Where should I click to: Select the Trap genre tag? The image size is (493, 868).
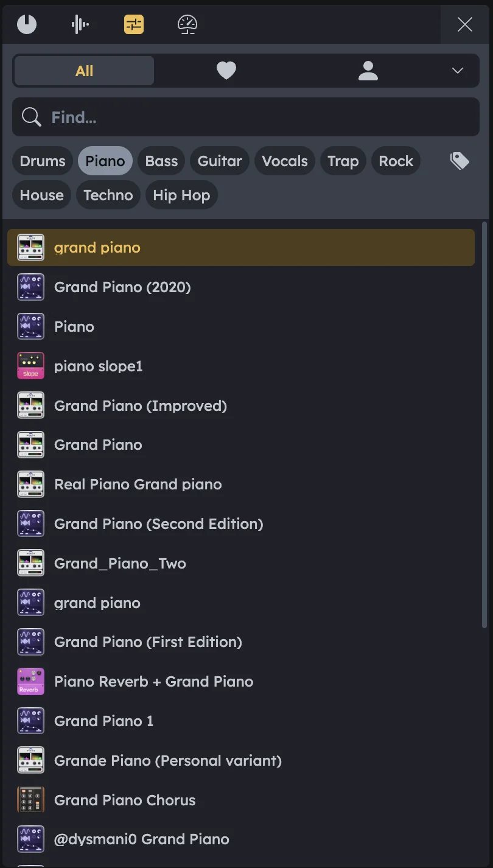click(x=343, y=161)
